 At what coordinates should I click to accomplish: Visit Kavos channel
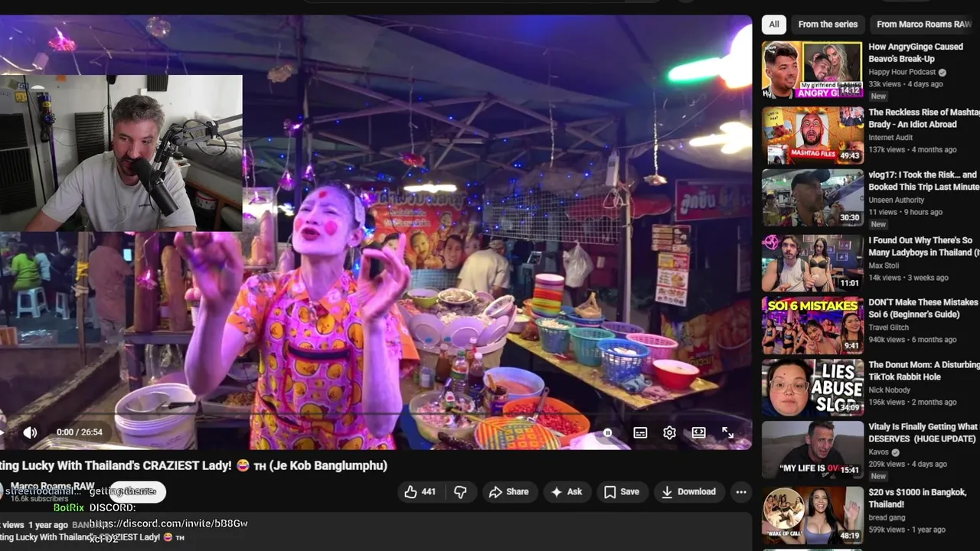point(878,452)
